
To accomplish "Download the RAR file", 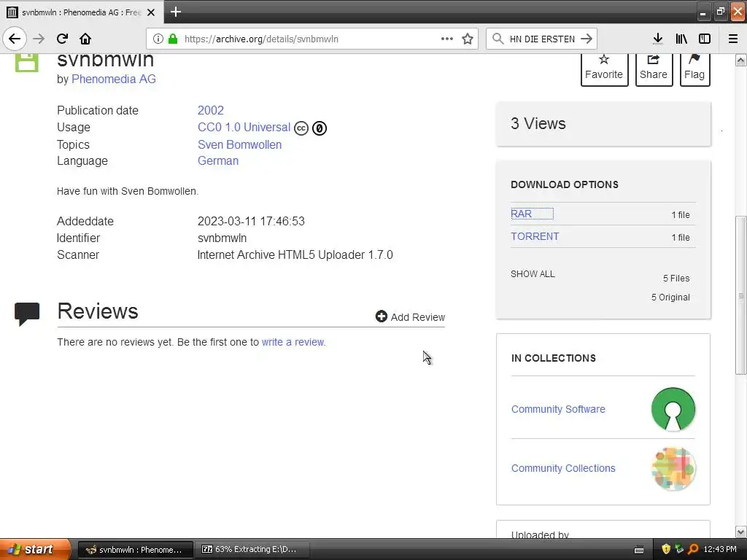I will [521, 214].
